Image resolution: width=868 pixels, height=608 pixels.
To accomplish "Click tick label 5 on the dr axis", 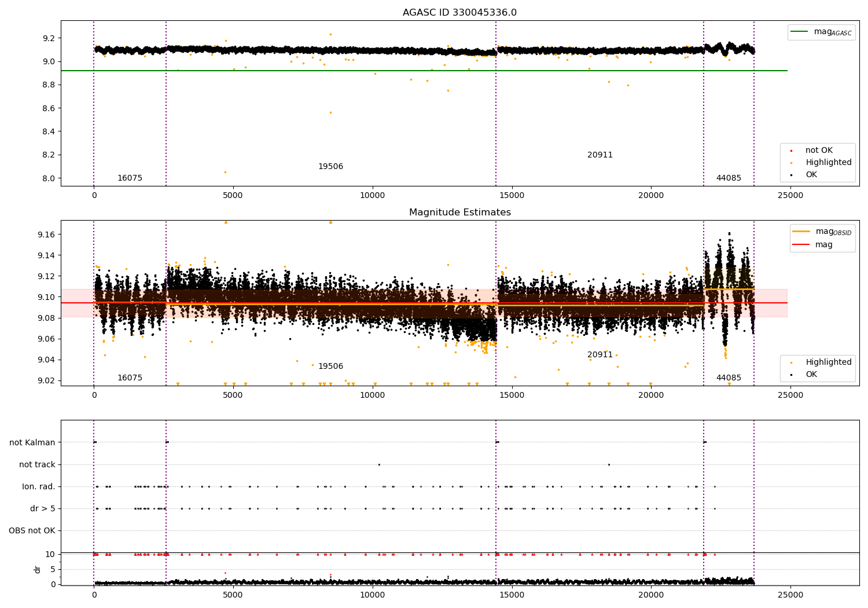I will tap(53, 570).
